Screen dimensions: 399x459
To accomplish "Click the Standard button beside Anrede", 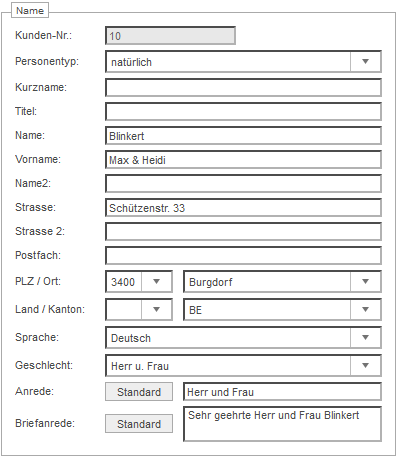I will tap(139, 392).
